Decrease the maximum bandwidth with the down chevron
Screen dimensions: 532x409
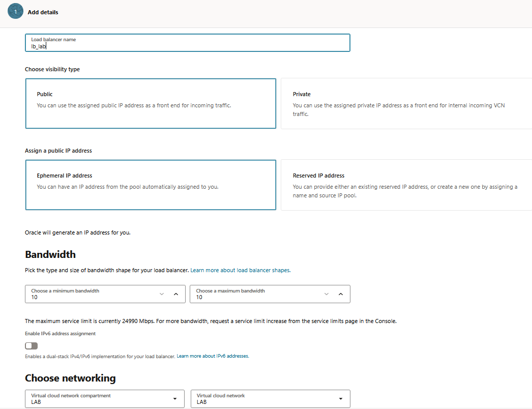tap(327, 294)
